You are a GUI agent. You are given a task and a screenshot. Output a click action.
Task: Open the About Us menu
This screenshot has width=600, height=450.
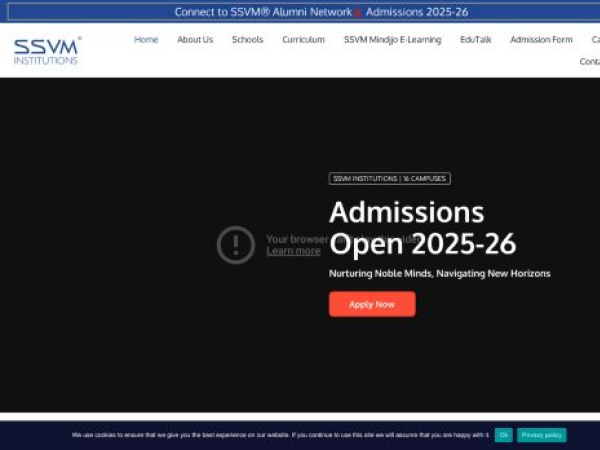(195, 39)
